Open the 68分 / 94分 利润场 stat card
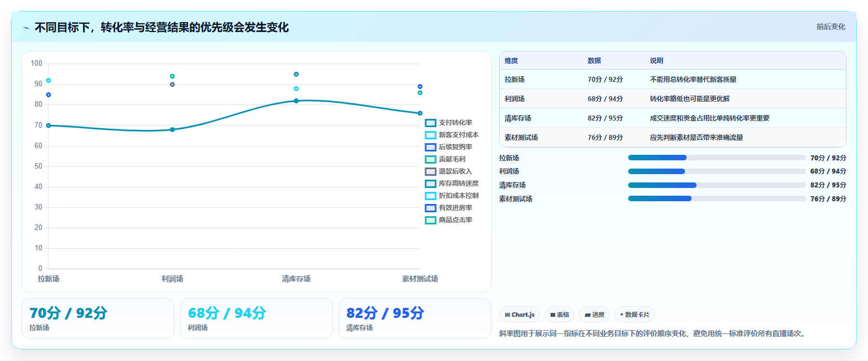The width and height of the screenshot is (868, 361). tap(257, 318)
